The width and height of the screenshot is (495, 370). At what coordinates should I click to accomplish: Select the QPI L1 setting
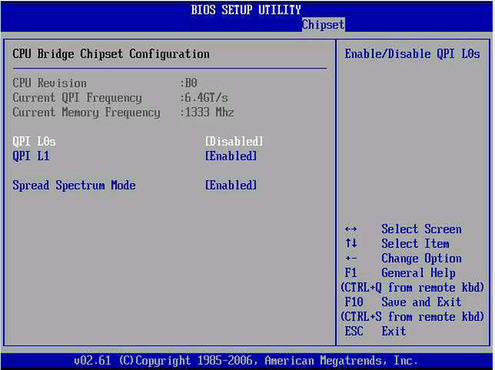click(31, 156)
